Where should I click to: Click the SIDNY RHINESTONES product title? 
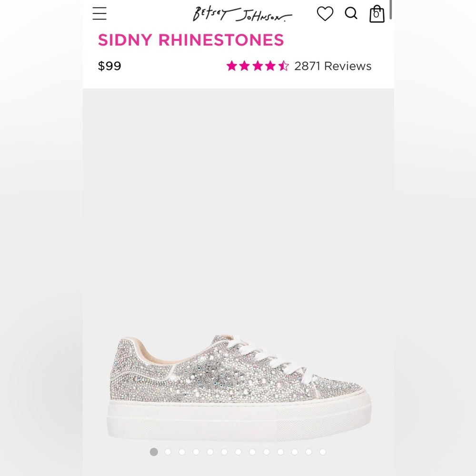click(191, 40)
